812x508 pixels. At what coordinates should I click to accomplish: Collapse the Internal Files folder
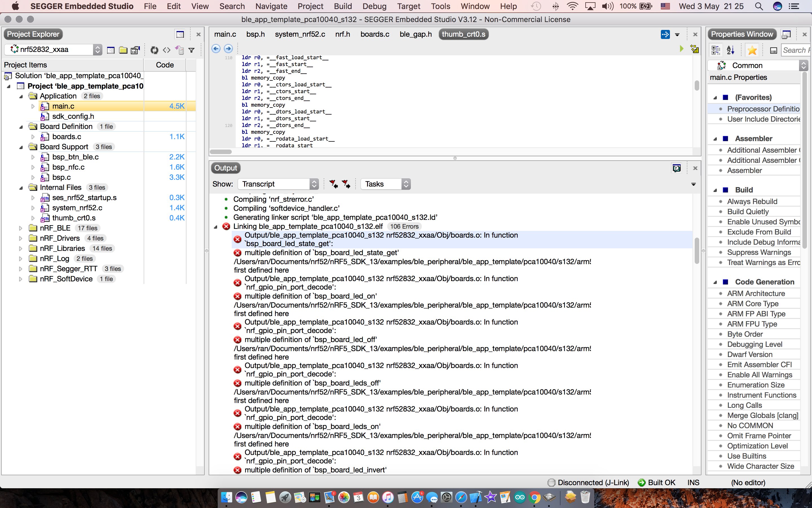pyautogui.click(x=21, y=188)
